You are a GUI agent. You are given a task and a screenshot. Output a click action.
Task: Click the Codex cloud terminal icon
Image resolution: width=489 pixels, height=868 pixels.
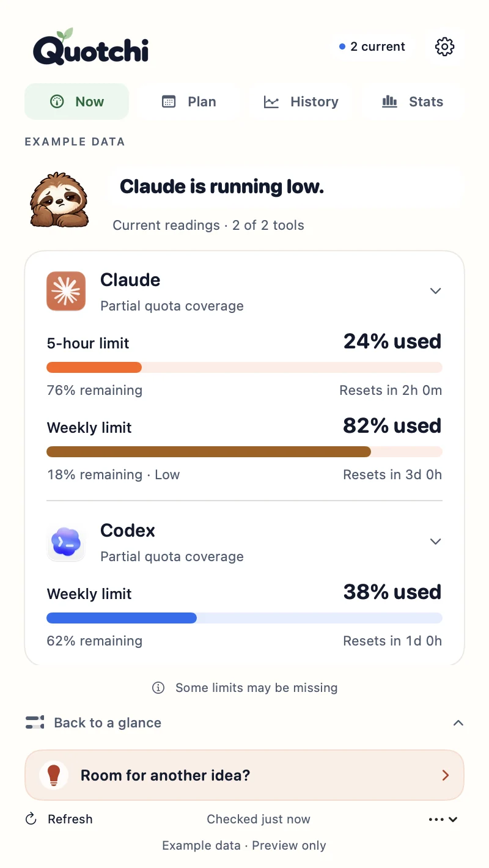pos(66,542)
